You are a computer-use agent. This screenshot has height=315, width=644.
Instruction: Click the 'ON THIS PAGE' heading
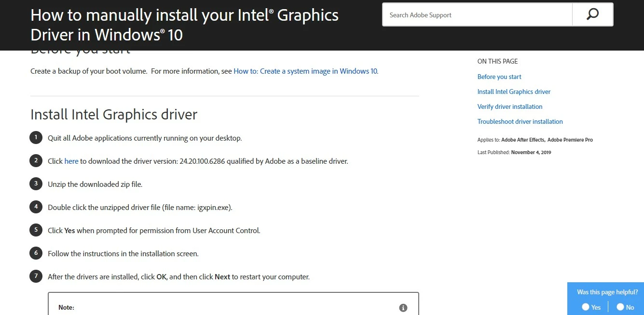tap(497, 61)
